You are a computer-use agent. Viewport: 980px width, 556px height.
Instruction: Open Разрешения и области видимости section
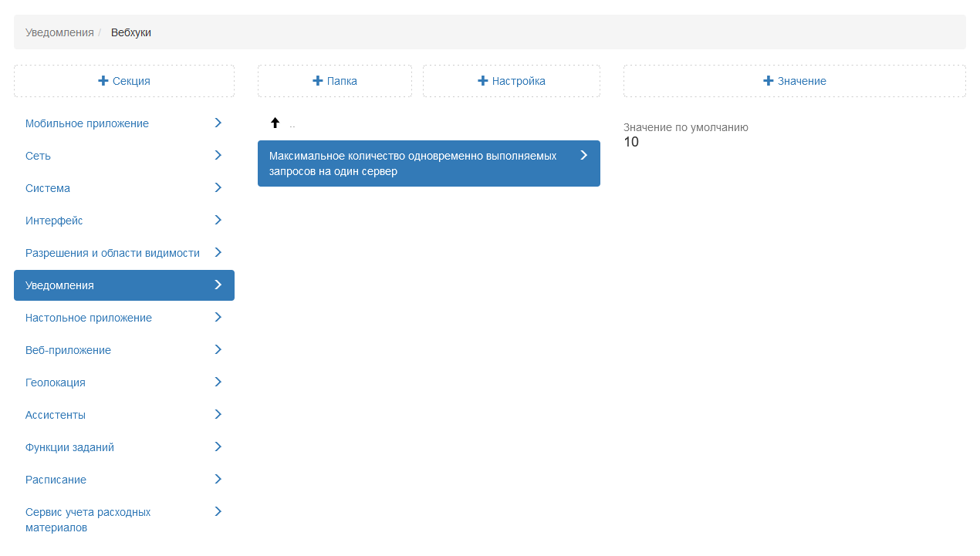(x=113, y=253)
